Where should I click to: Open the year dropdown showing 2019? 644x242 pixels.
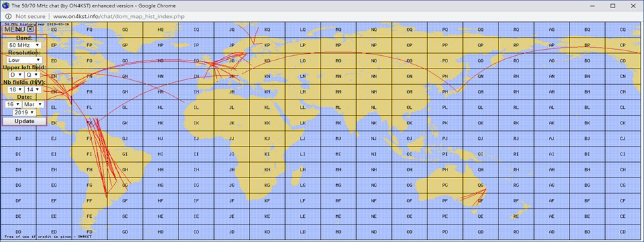tap(24, 112)
